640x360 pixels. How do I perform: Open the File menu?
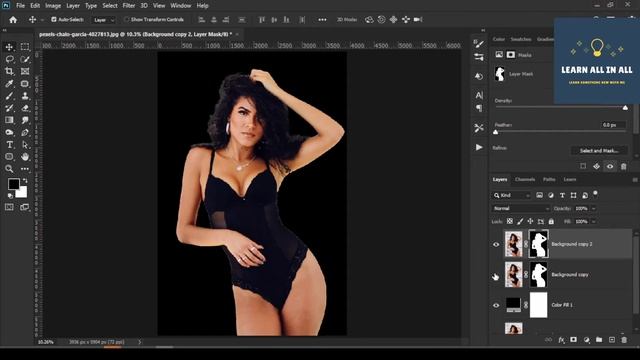(x=20, y=6)
